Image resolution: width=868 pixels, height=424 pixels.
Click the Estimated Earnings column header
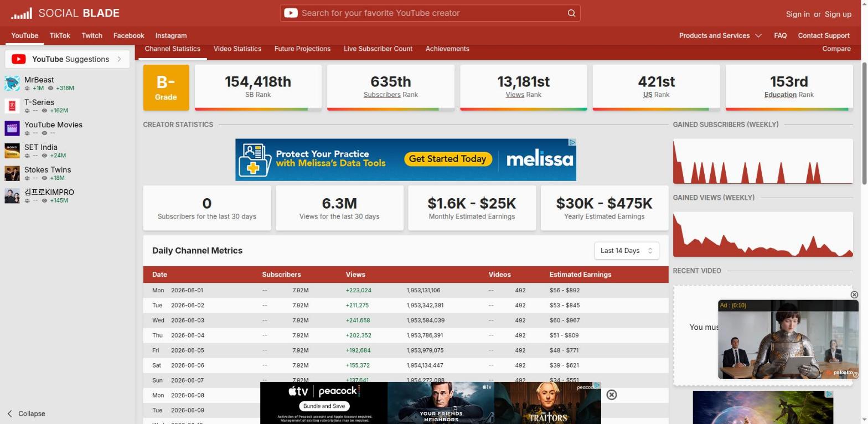(x=580, y=275)
